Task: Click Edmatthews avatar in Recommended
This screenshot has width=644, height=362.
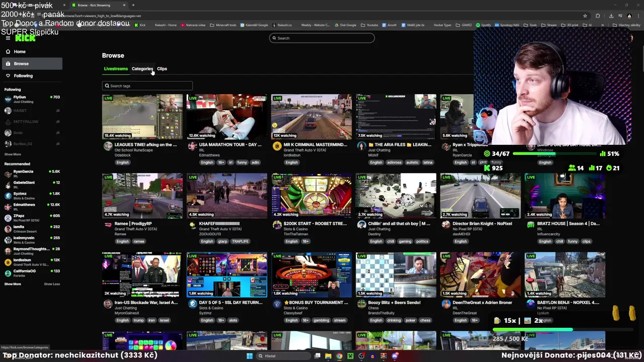Action: 8,207
